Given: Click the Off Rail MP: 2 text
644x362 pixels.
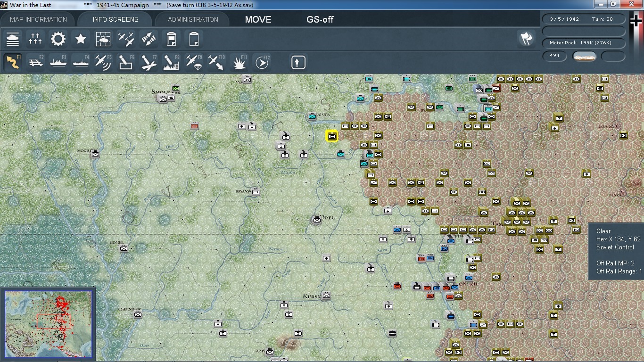Looking at the screenshot, I should click(615, 263).
